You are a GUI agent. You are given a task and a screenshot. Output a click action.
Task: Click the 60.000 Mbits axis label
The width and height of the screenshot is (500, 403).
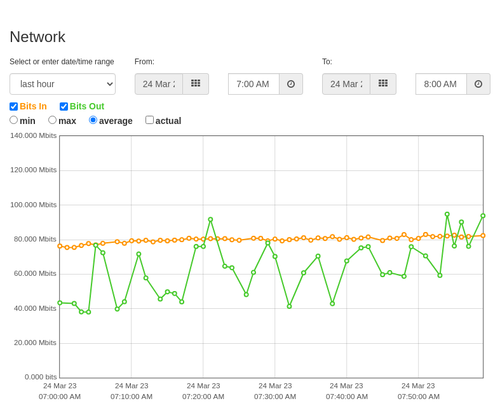tap(35, 273)
